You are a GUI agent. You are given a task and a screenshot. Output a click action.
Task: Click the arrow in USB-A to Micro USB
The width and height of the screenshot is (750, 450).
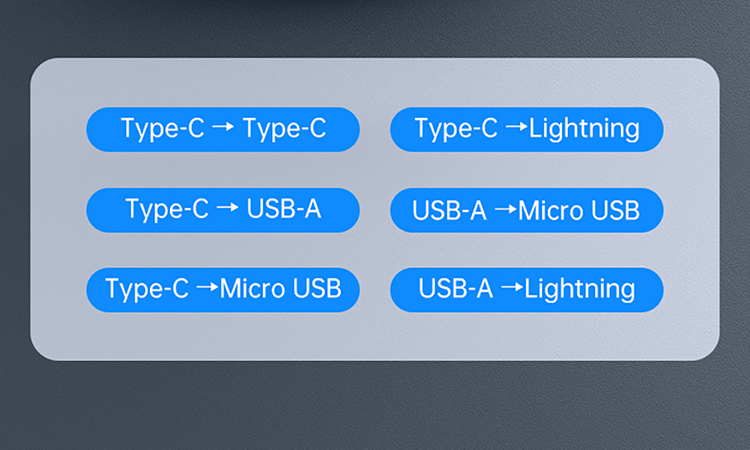pos(505,210)
